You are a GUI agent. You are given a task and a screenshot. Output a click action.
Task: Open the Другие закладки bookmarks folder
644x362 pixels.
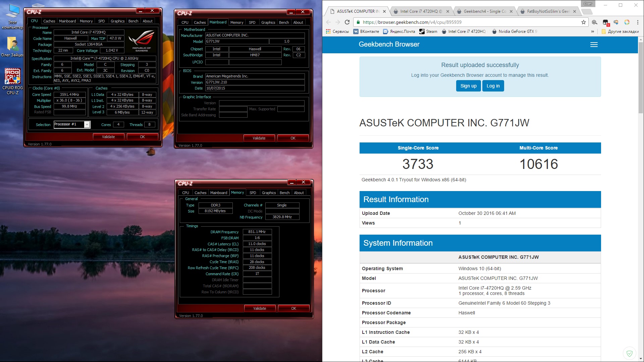tap(620, 32)
